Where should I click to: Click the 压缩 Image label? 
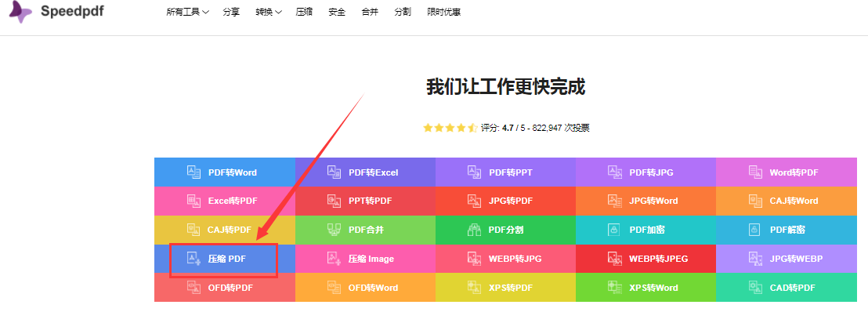[x=371, y=259]
